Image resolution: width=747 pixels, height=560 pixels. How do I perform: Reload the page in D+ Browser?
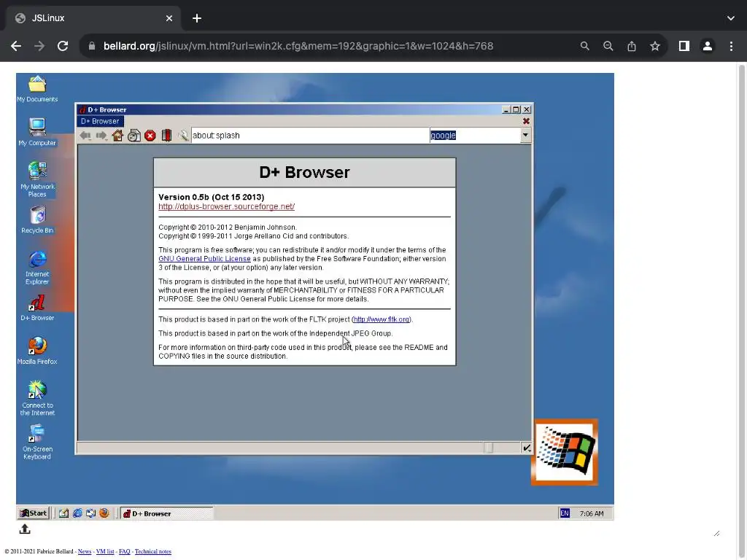click(134, 136)
